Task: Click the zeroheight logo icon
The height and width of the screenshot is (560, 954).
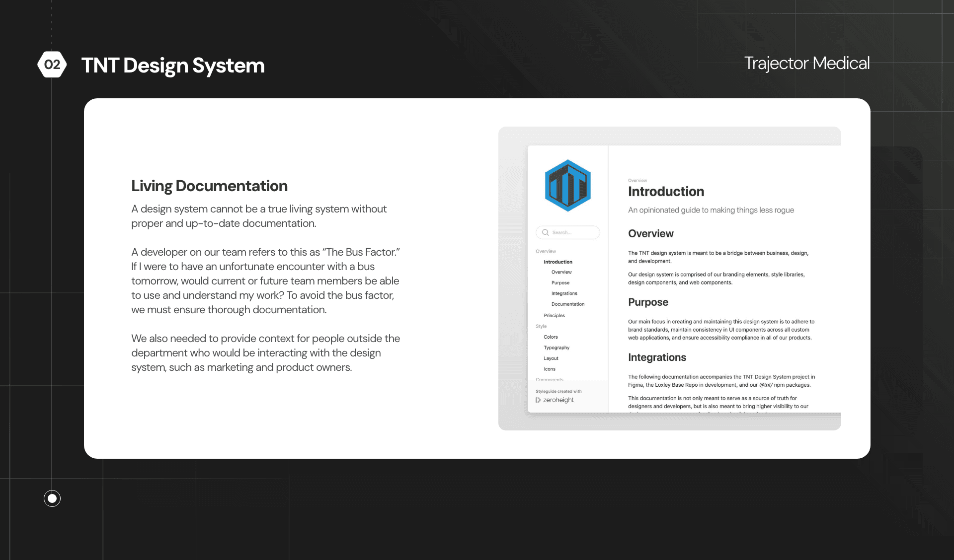Action: coord(538,400)
